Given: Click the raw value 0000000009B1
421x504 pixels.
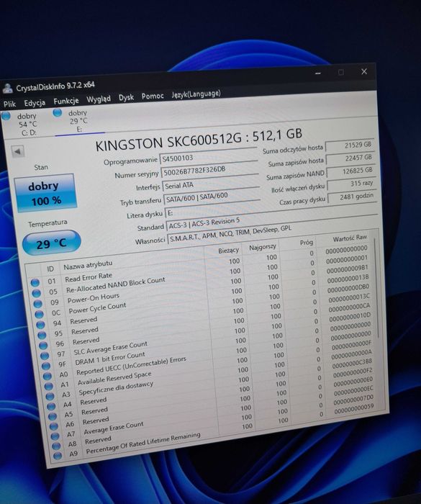Looking at the screenshot, I should pos(347,269).
